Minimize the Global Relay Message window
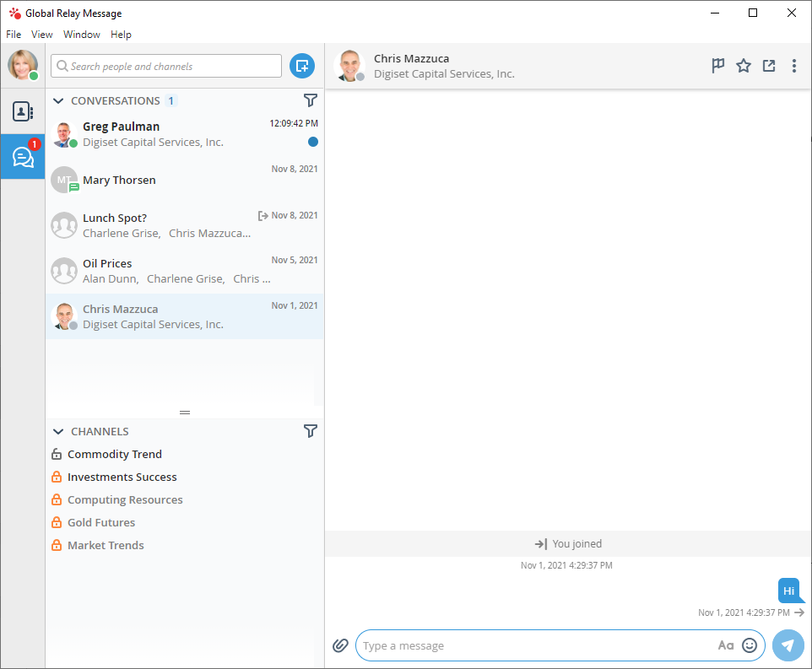This screenshot has width=812, height=669. coord(715,13)
